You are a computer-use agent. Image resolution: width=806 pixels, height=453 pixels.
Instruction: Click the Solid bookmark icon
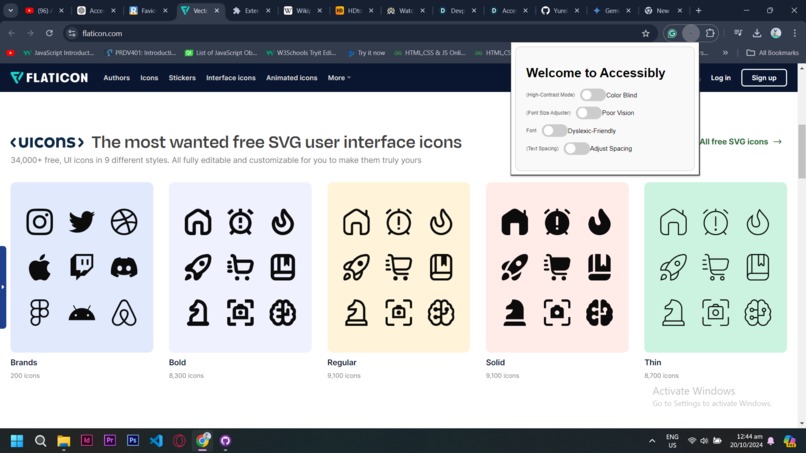[x=599, y=267]
